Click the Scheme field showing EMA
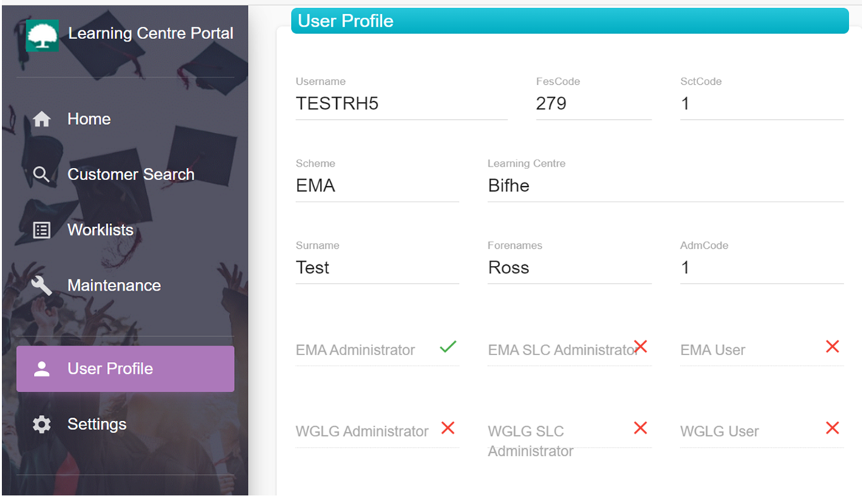This screenshot has height=500, width=868. [377, 185]
